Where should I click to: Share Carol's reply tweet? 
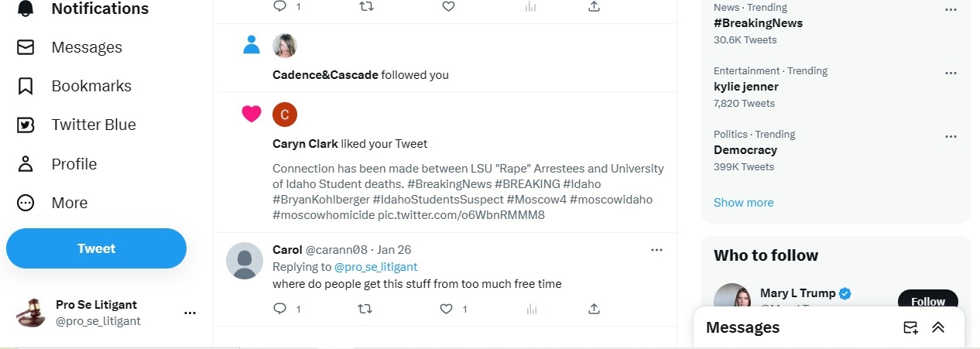pos(594,309)
